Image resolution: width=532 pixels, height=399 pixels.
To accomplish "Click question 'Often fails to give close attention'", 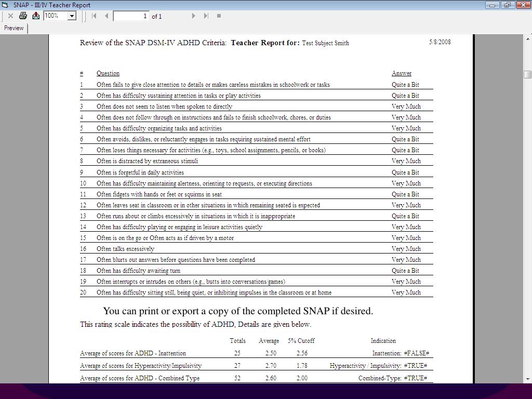I will (213, 85).
